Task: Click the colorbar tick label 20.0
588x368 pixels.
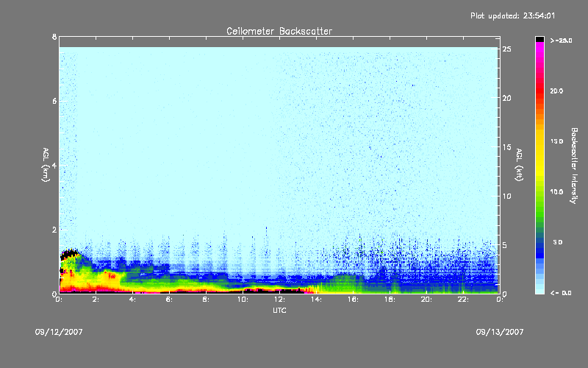Action: (x=556, y=91)
